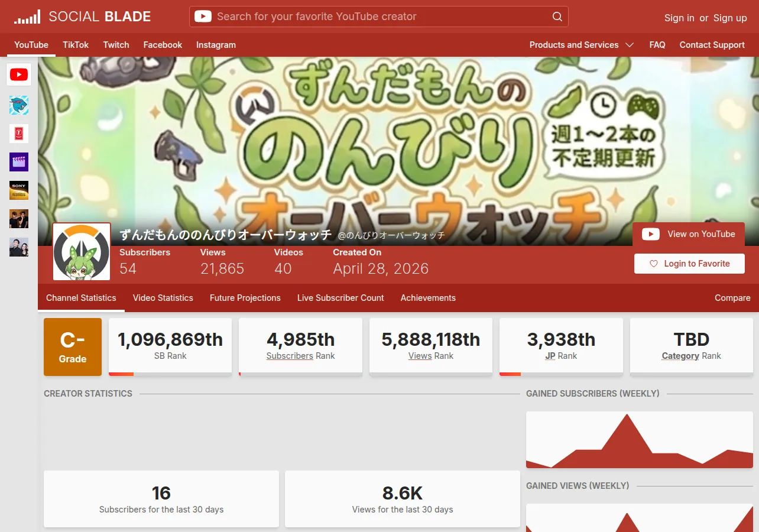Click the CREATOR STATISTICS section heading

(x=88, y=394)
